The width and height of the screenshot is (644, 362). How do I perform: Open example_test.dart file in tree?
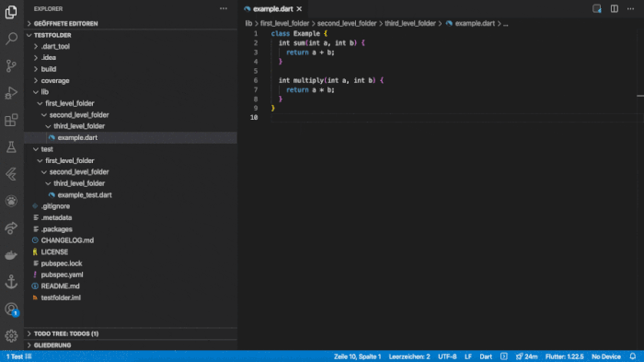131,195
